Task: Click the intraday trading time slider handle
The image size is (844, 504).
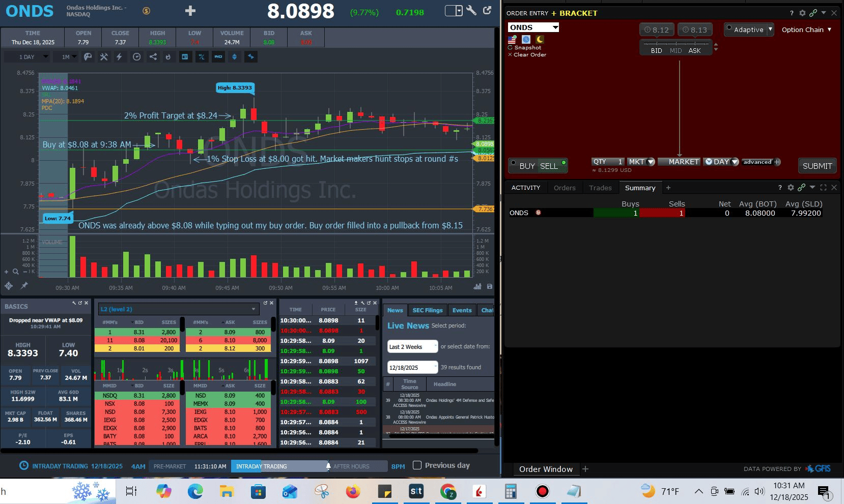Action: click(328, 466)
